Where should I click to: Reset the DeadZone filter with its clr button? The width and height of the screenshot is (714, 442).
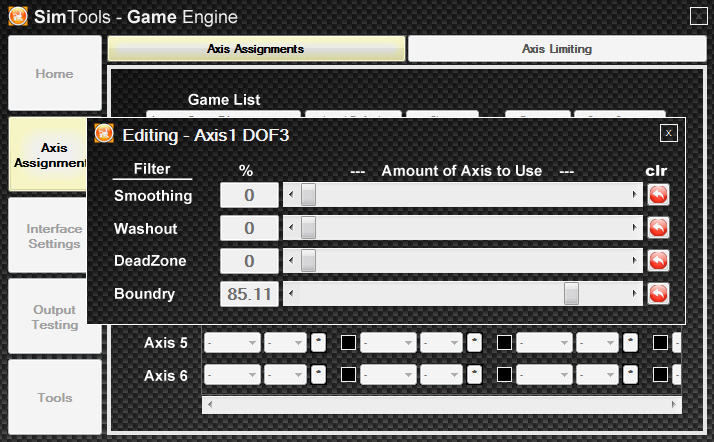pyautogui.click(x=658, y=261)
